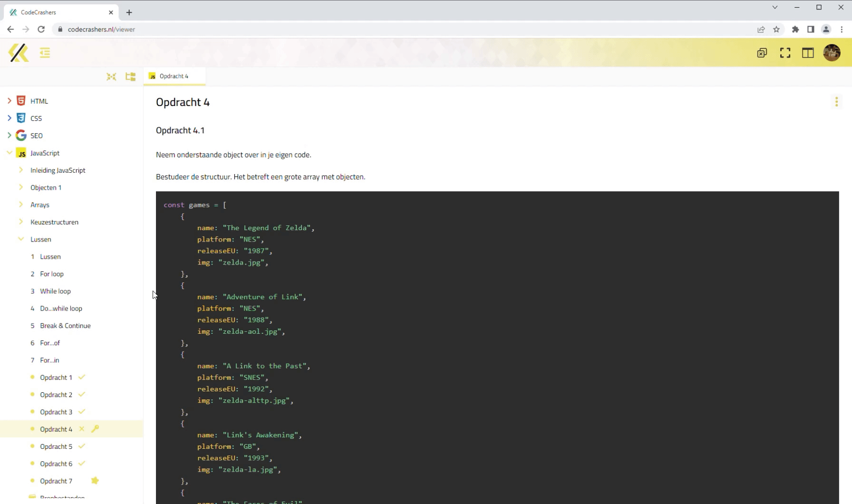Collapse the sidebar menu icon
852x504 pixels.
45,53
